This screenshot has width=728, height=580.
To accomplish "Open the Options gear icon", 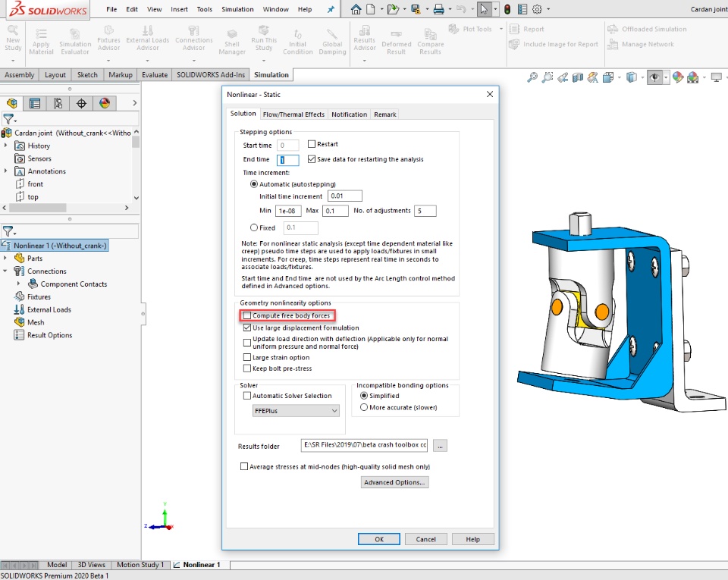I will click(x=537, y=9).
